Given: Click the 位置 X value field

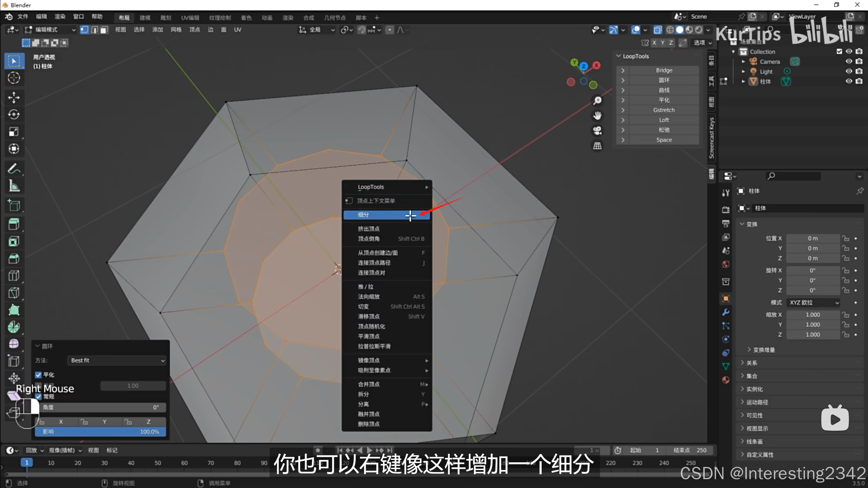Looking at the screenshot, I should coord(812,239).
